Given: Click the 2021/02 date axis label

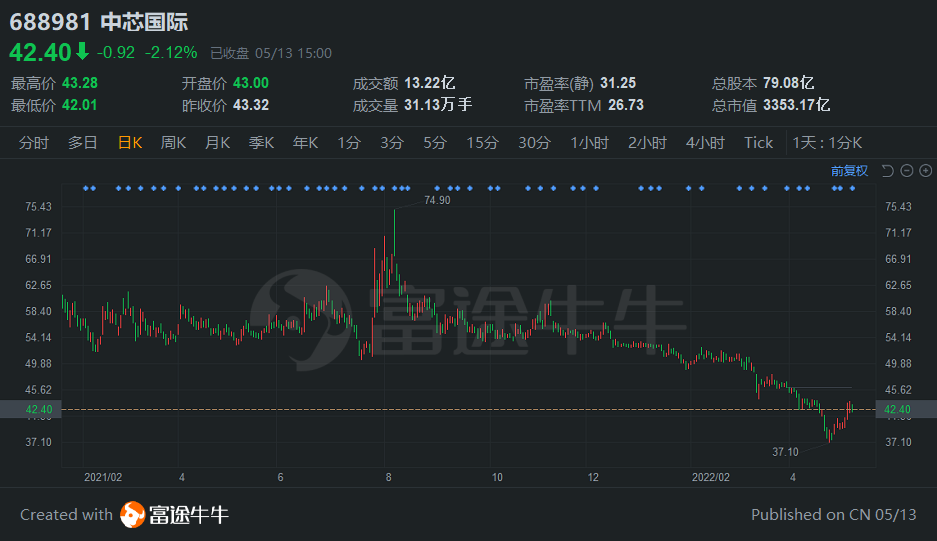Looking at the screenshot, I should 103,477.
